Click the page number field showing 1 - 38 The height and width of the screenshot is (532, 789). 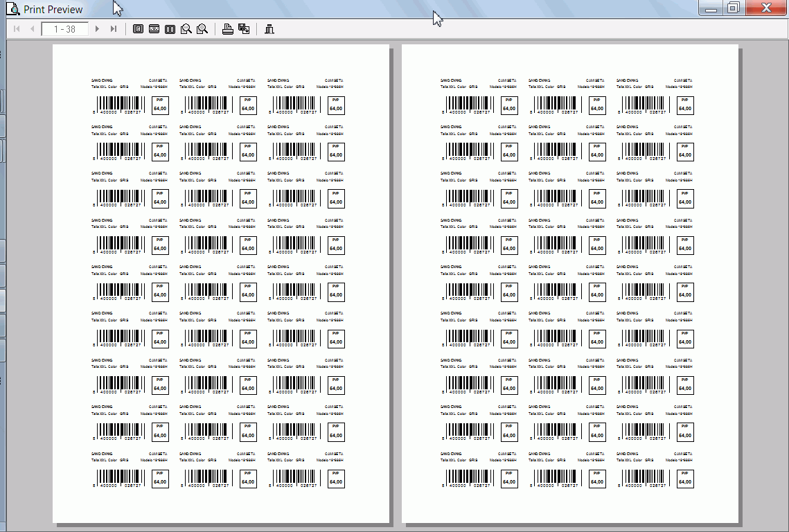(65, 29)
